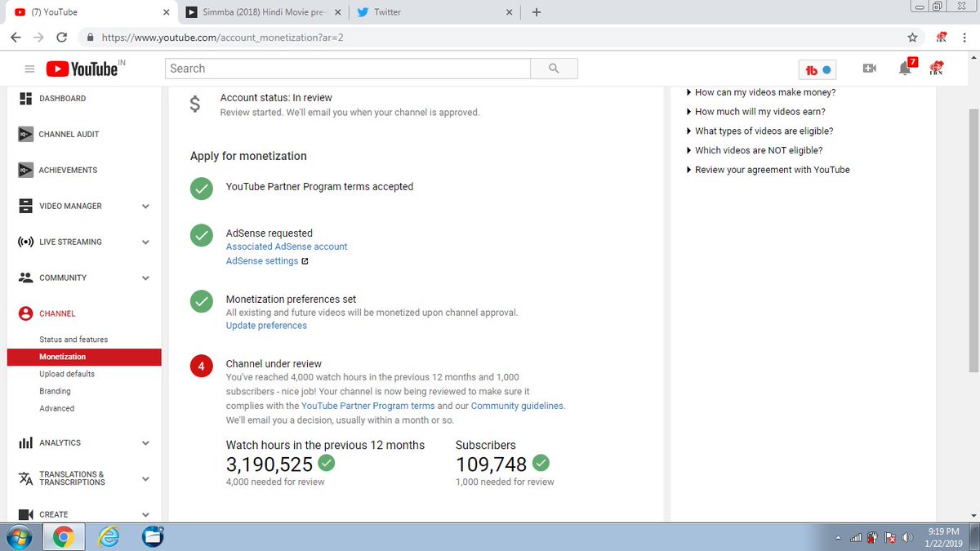Expand 'Which videos are NOT eligible?'
The height and width of the screenshot is (551, 980).
pyautogui.click(x=755, y=151)
